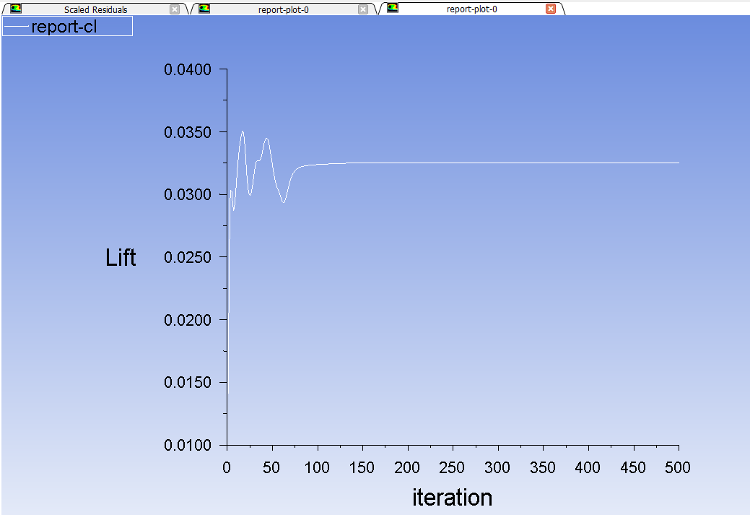Click the 0.0200 y-axis value

pos(188,320)
